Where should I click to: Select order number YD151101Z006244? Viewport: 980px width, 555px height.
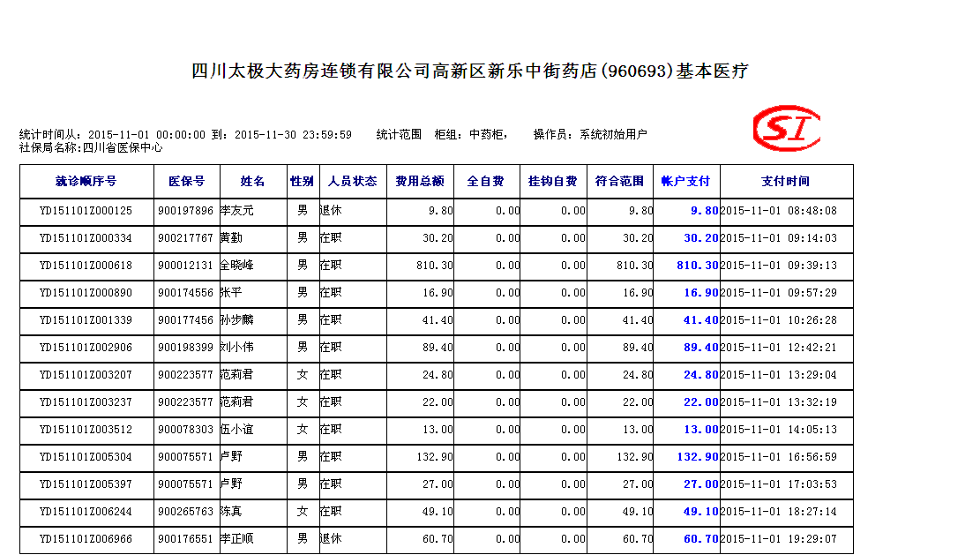tap(86, 512)
